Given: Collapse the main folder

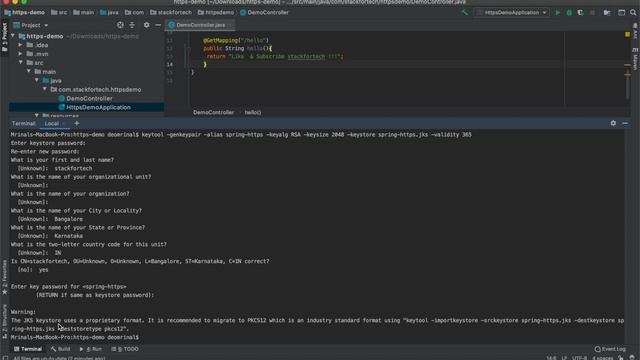Looking at the screenshot, I should coord(29,71).
